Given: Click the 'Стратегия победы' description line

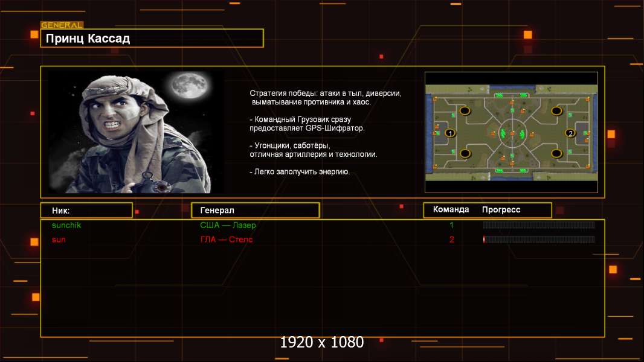Looking at the screenshot, I should coord(326,93).
